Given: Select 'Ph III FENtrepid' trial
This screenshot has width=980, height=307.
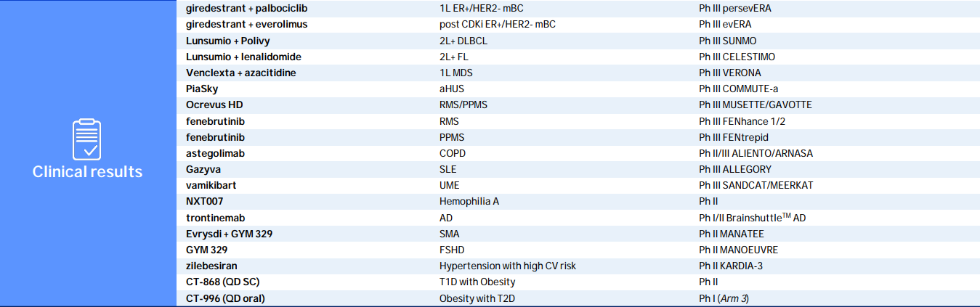Looking at the screenshot, I should tap(734, 137).
